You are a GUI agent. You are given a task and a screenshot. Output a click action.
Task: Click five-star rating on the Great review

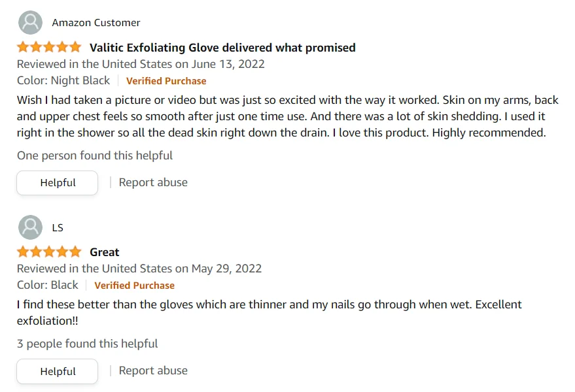pos(49,252)
